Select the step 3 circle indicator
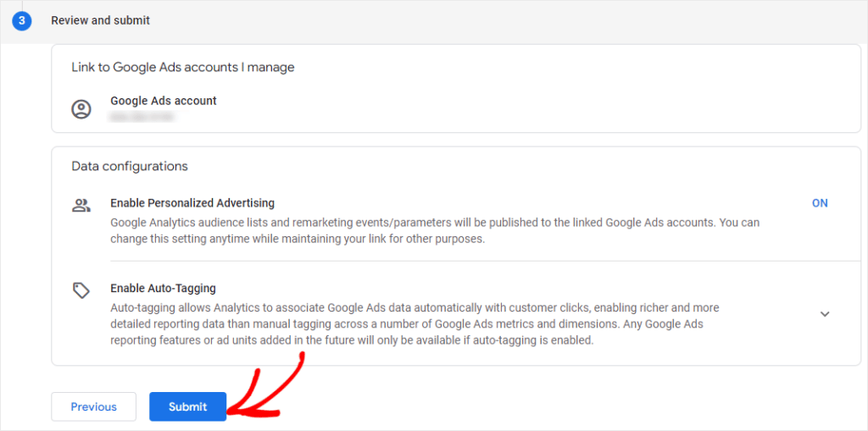Screen dimensions: 868x431 [x=21, y=21]
